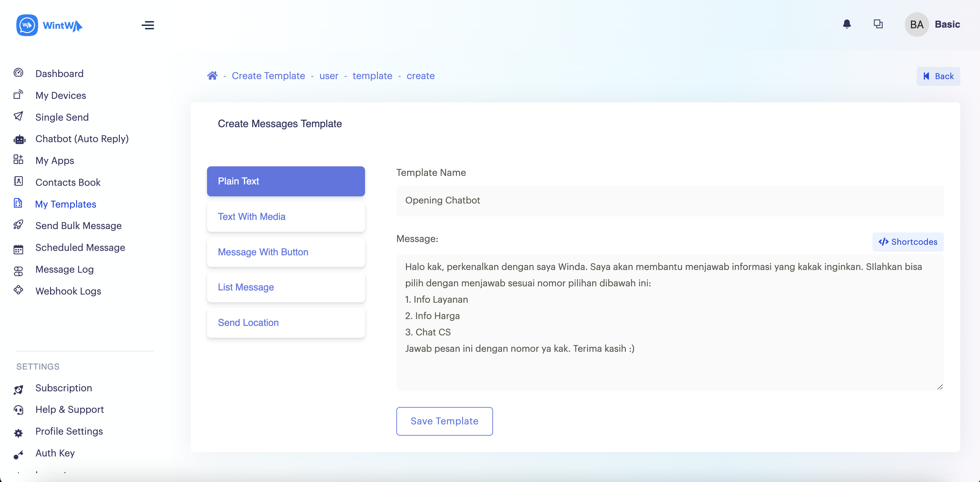The height and width of the screenshot is (482, 980).
Task: Click the textarea resize handle corner
Action: coord(940,387)
